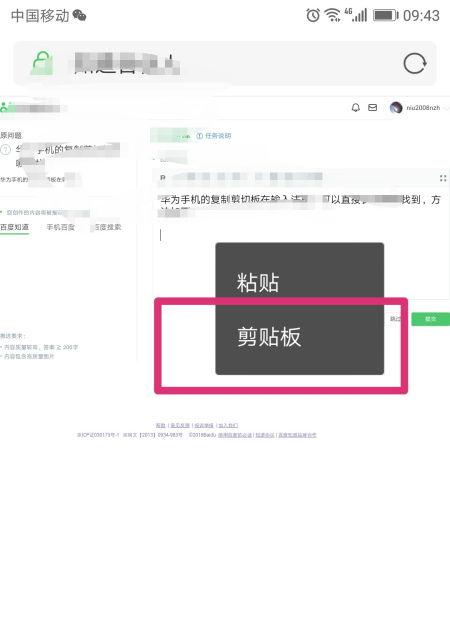
Task: Switch to the 百度知道 tab
Action: [x=15, y=227]
